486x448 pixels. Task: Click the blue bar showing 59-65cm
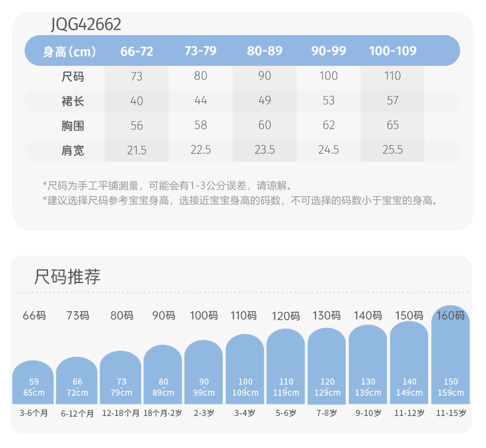(x=33, y=382)
